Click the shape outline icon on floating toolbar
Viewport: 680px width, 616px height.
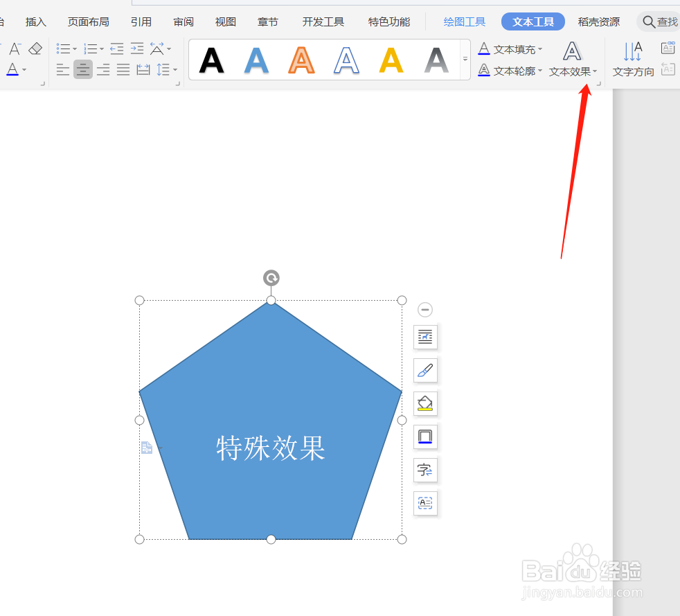[x=424, y=437]
